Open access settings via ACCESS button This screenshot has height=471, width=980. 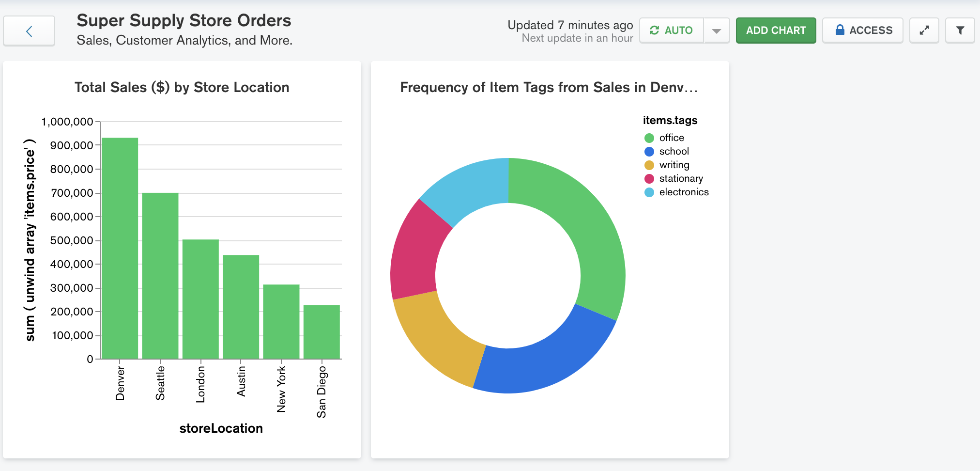coord(862,30)
